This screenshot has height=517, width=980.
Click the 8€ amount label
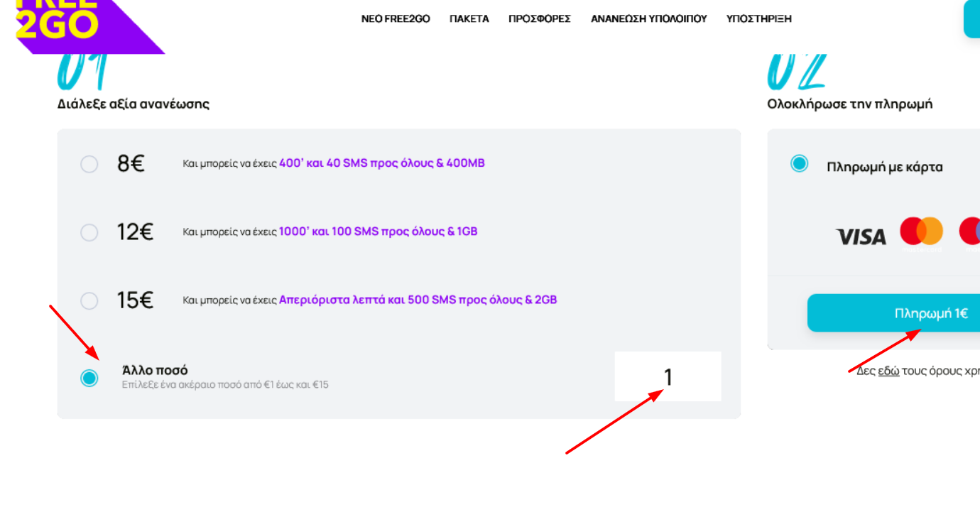tap(131, 163)
